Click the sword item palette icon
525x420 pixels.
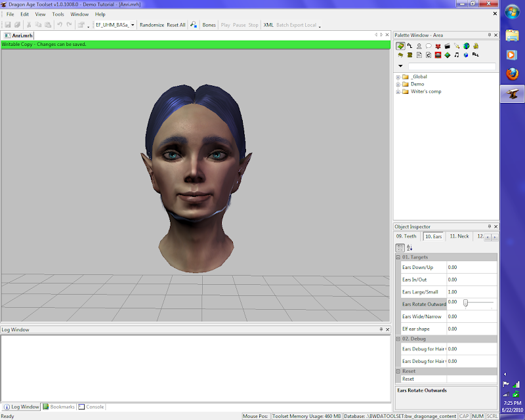[x=457, y=46]
